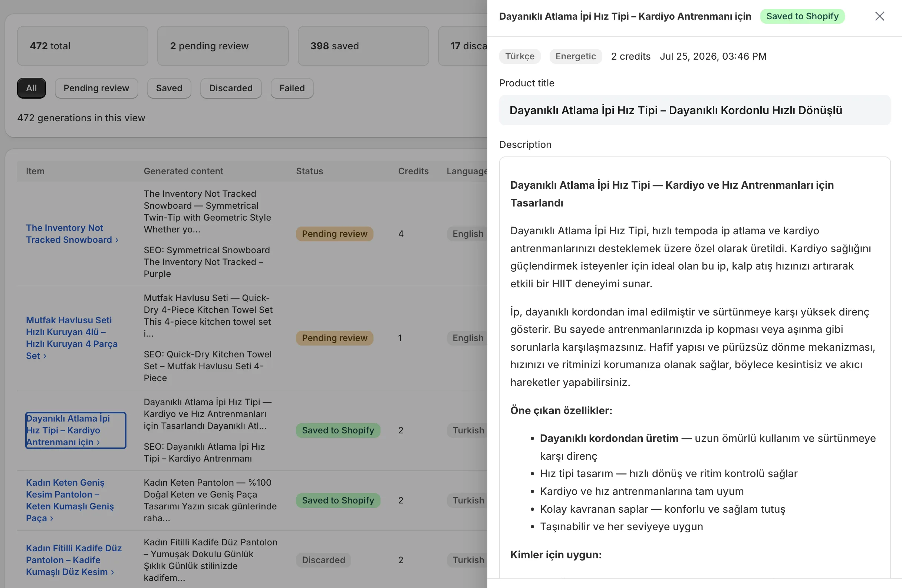Click '472 generations in this view' text
902x588 pixels.
coord(81,118)
